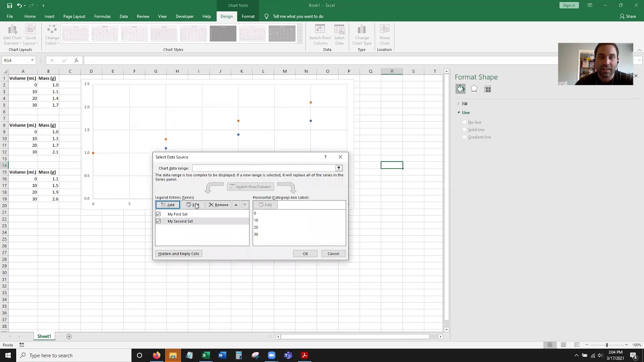
Task: Click the range collapse arrow beside Chart data range
Action: (x=339, y=168)
